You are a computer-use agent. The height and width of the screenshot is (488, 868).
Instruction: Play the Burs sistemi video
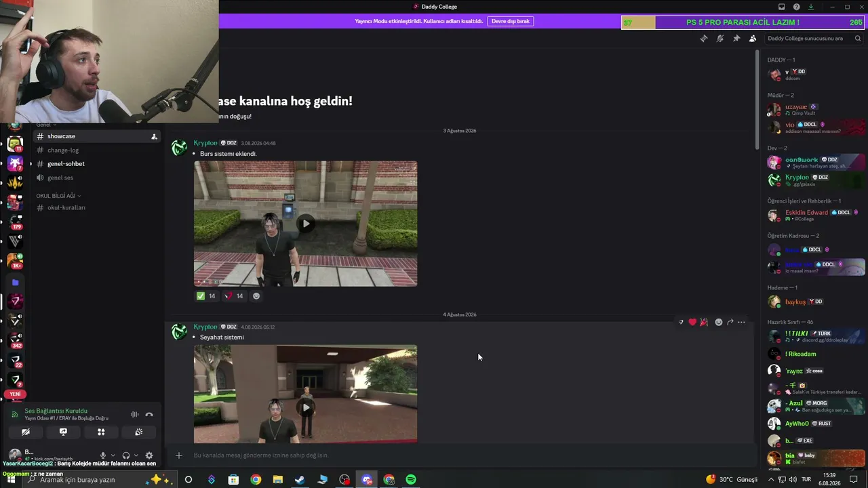pyautogui.click(x=306, y=224)
